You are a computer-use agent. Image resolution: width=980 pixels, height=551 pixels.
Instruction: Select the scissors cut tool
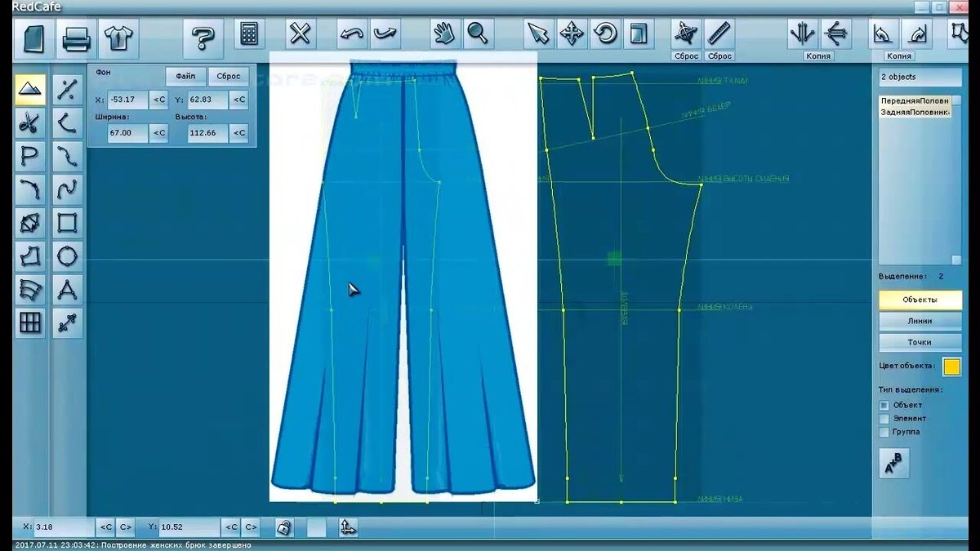(x=30, y=123)
